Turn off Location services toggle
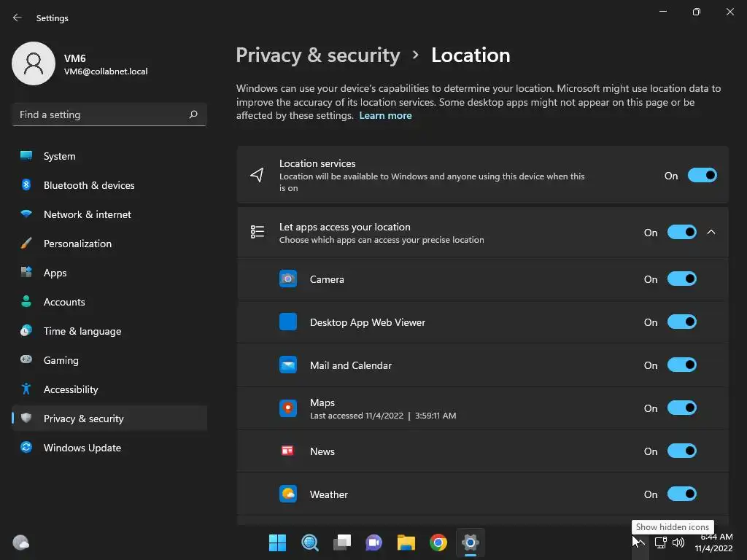Viewport: 747px width, 560px height. click(x=702, y=176)
